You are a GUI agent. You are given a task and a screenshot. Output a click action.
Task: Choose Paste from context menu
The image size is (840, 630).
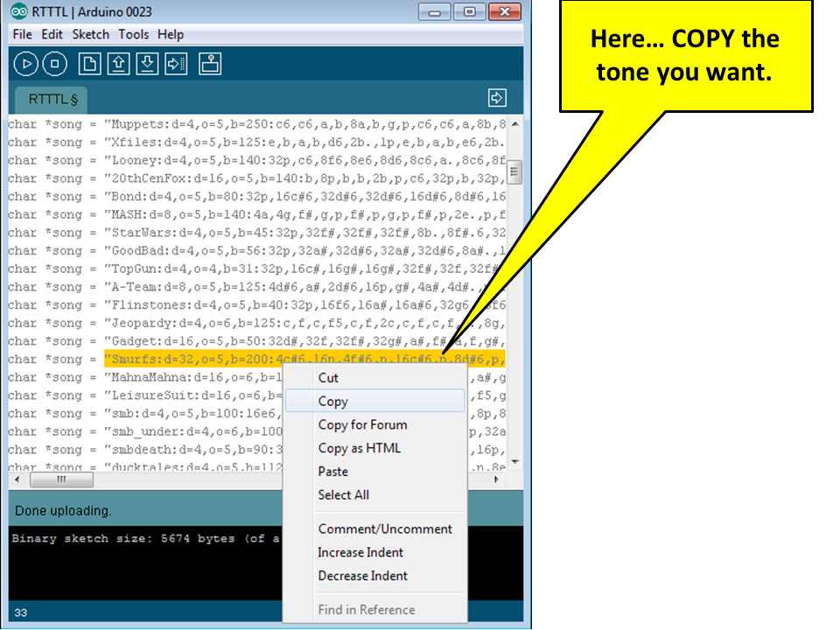tap(374, 472)
